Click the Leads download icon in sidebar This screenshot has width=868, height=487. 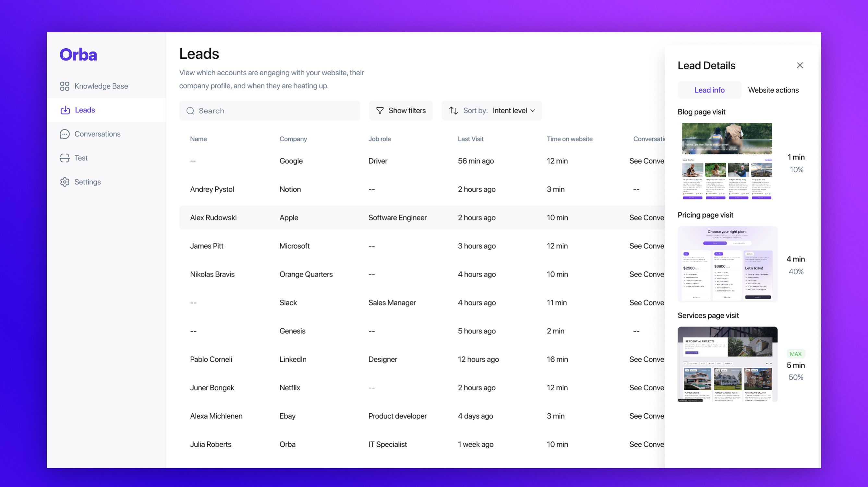(65, 110)
